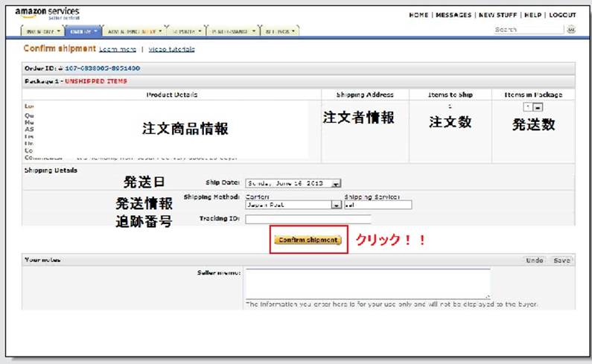The width and height of the screenshot is (592, 364).
Task: Open order ID 107-0838005-8951400 link
Action: coord(102,68)
